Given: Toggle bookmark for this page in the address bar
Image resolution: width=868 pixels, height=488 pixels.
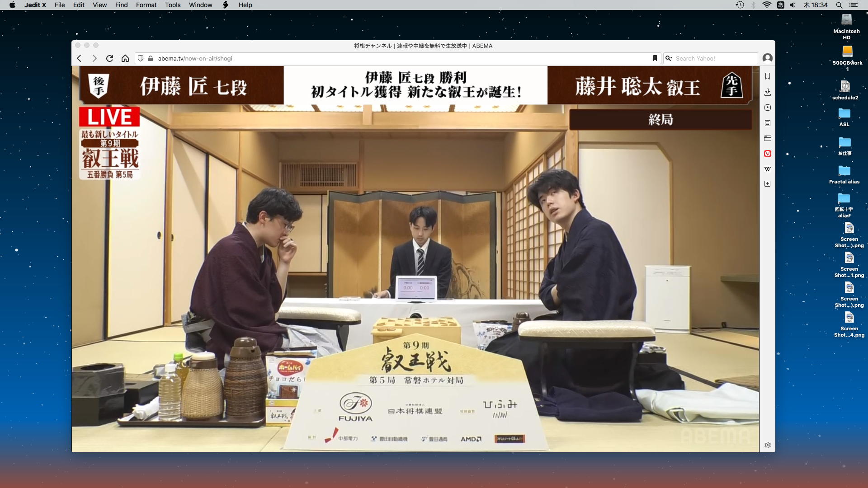Looking at the screenshot, I should [655, 58].
